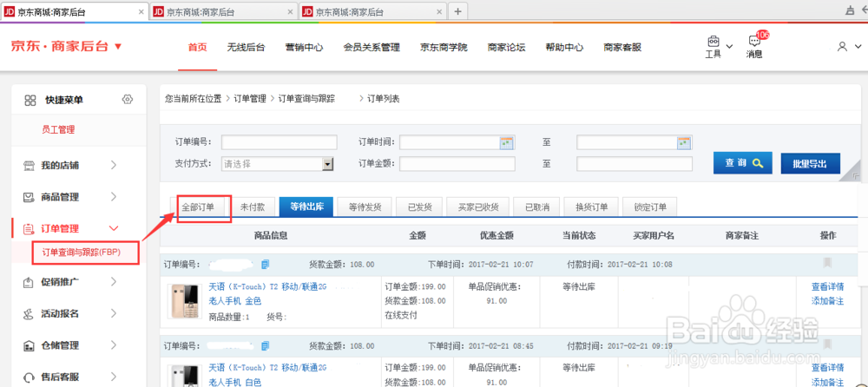
Task: Click 添加备注 for the 10:07 order
Action: pos(827,301)
